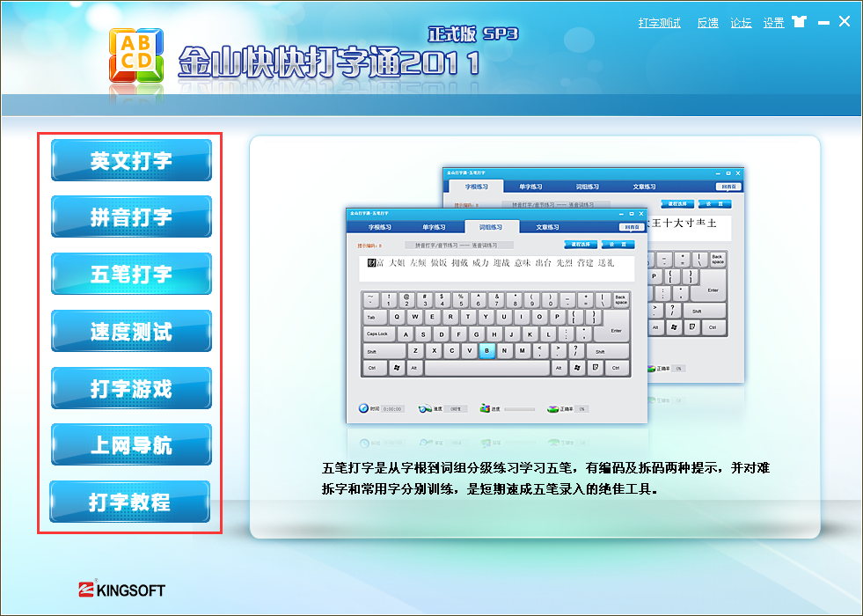Go to 上网导航

[132, 444]
